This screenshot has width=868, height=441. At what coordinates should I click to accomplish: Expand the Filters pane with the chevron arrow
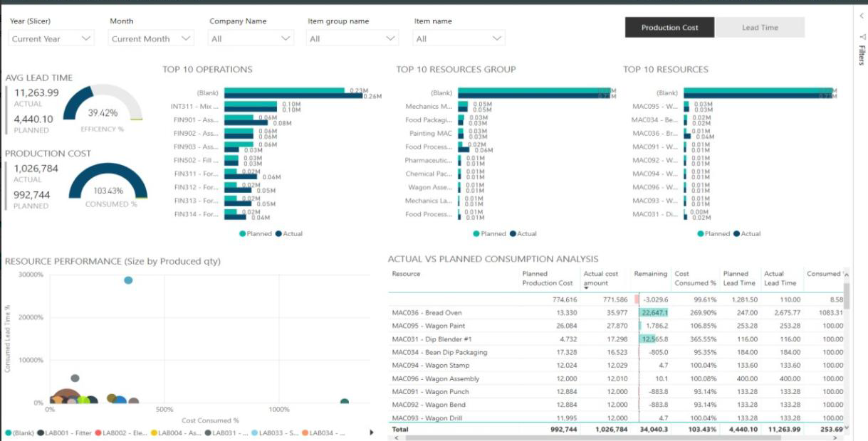(x=862, y=15)
